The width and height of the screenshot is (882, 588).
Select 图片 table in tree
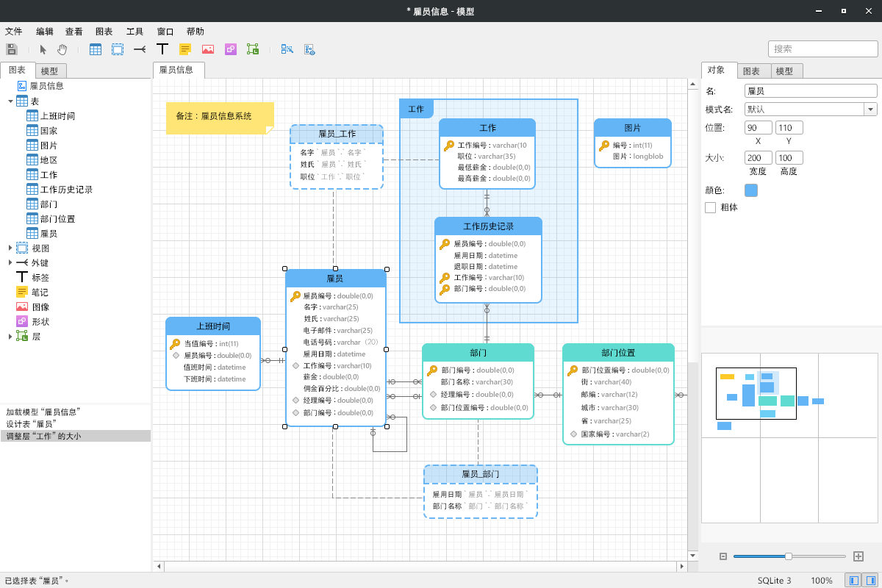coord(49,146)
